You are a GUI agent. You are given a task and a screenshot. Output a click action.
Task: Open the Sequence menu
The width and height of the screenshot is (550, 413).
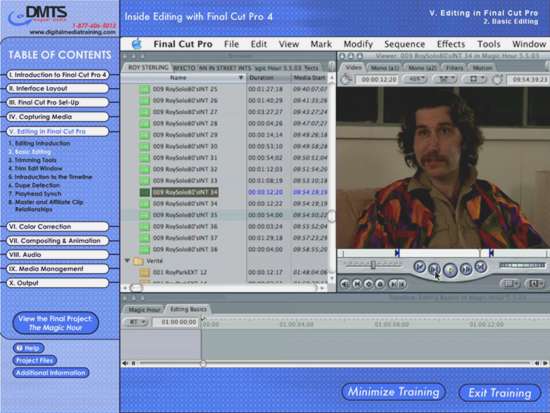(x=404, y=44)
